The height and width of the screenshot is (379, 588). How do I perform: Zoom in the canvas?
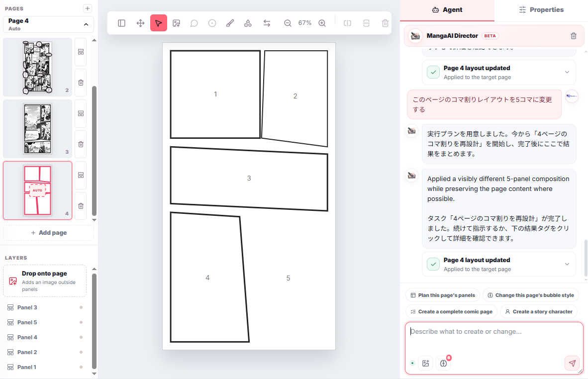click(322, 23)
